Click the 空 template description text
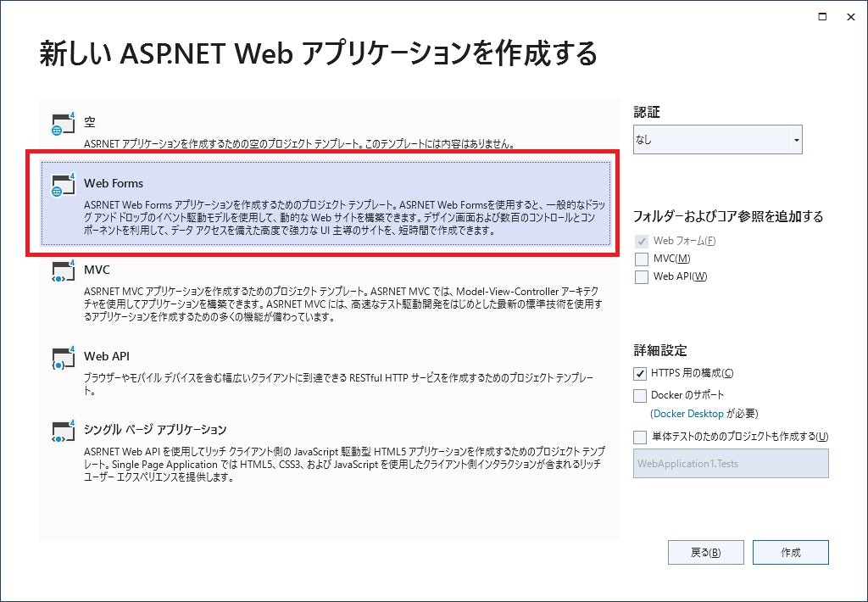The width and height of the screenshot is (868, 602). pos(299,144)
